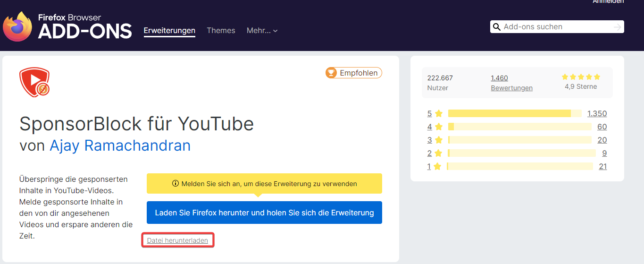Click the 222.667 Nutzer count
The width and height of the screenshot is (644, 264).
point(440,83)
